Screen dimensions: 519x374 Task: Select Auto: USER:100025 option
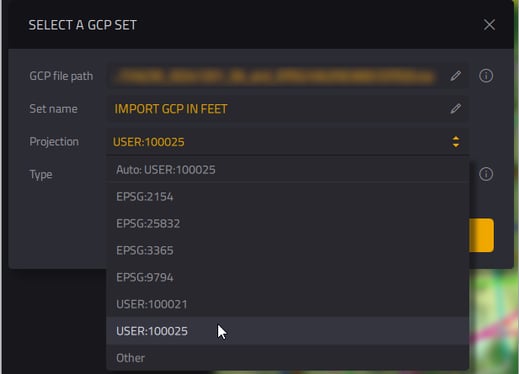pyautogui.click(x=288, y=170)
